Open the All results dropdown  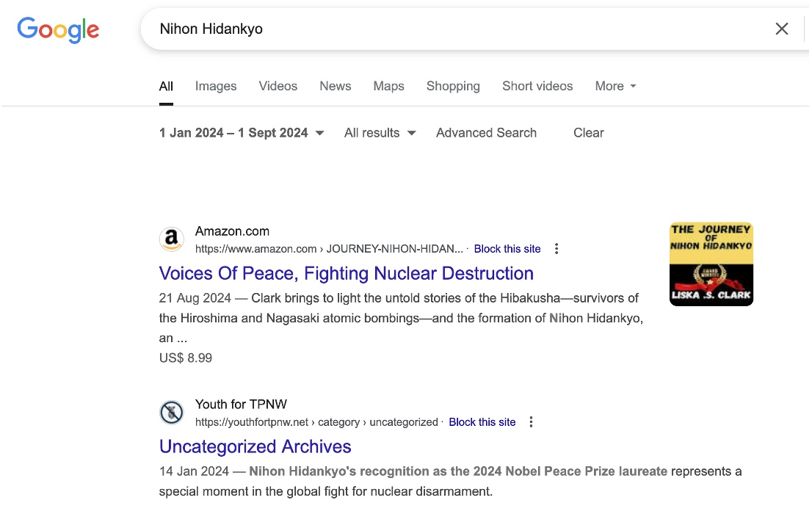(x=380, y=133)
